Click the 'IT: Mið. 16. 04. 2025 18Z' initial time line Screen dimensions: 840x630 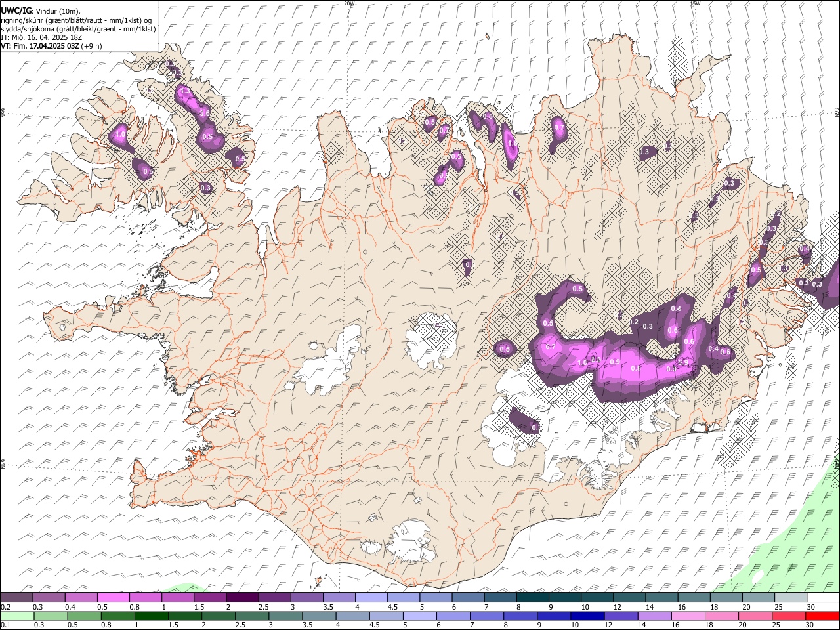point(41,37)
